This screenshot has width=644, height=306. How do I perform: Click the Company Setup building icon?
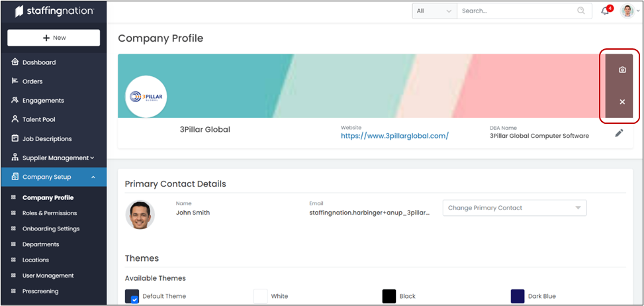point(15,177)
